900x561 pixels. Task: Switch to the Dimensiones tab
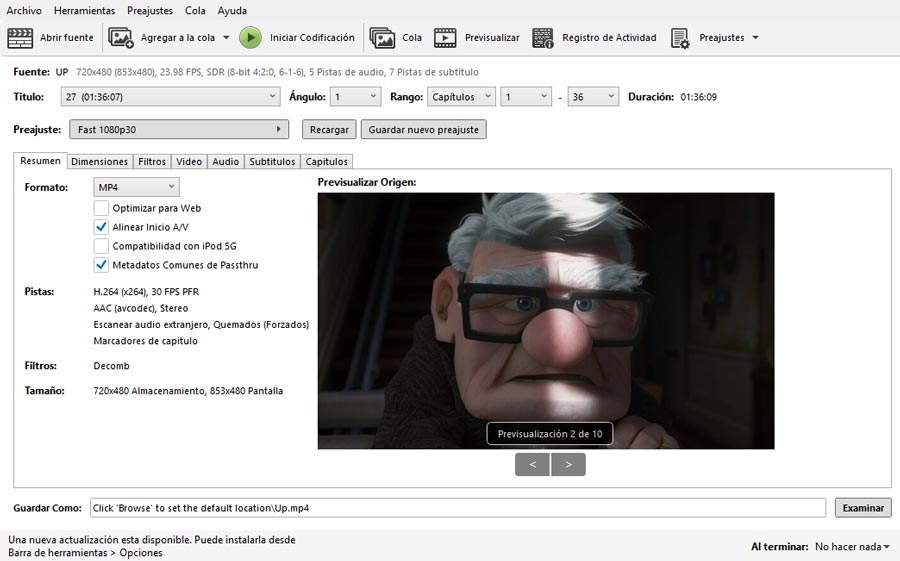(99, 161)
